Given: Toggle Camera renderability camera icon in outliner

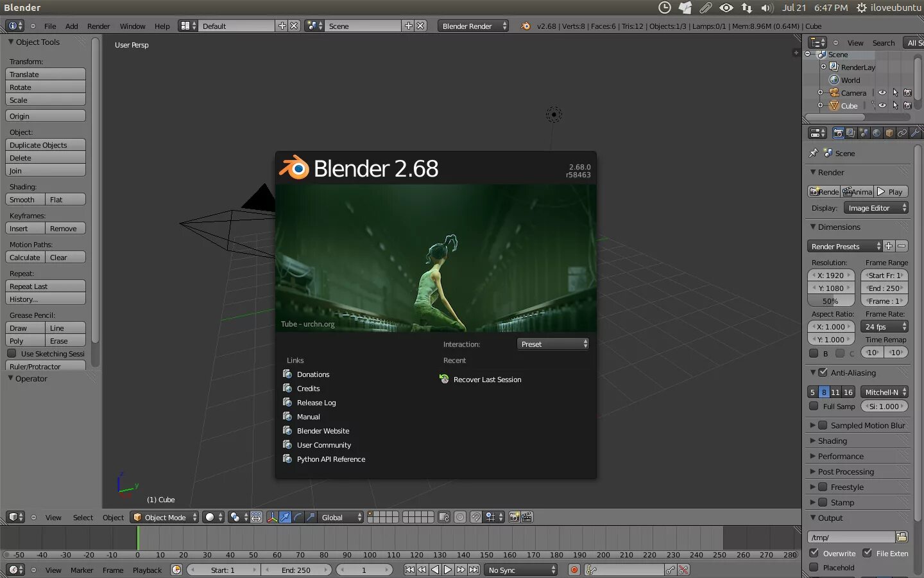Looking at the screenshot, I should [x=907, y=92].
